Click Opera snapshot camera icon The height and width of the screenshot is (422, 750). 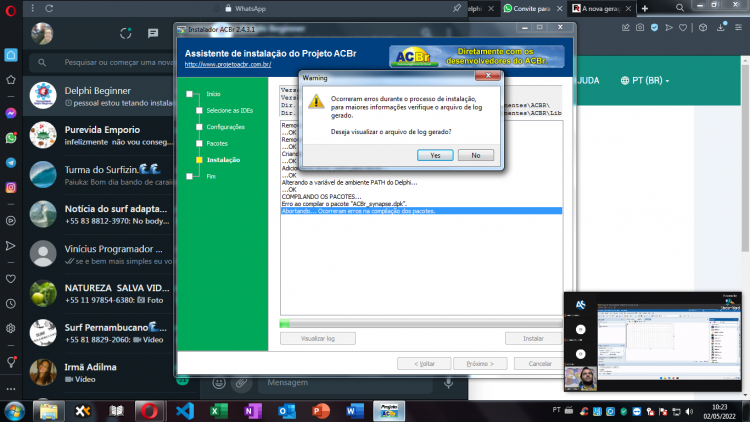coord(640,28)
